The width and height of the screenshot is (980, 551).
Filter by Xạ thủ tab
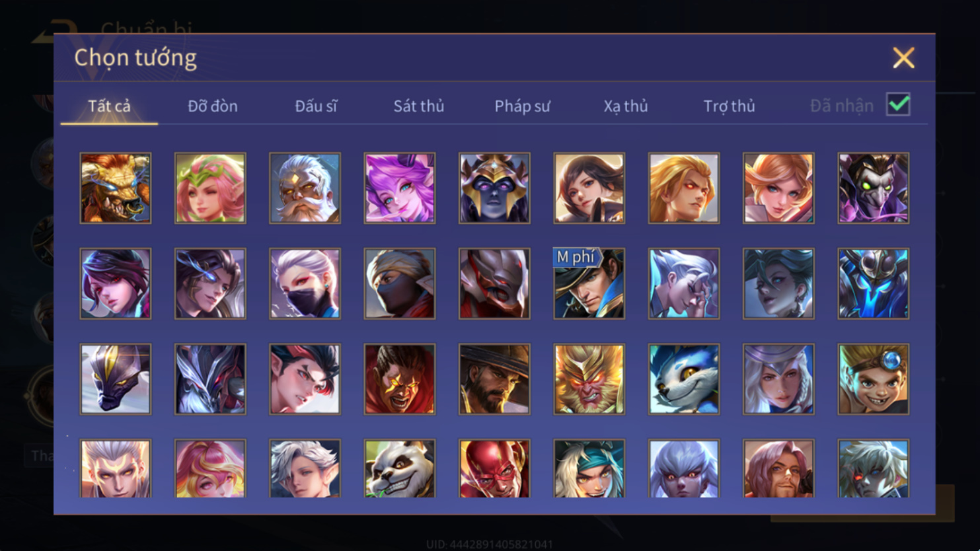pos(626,106)
